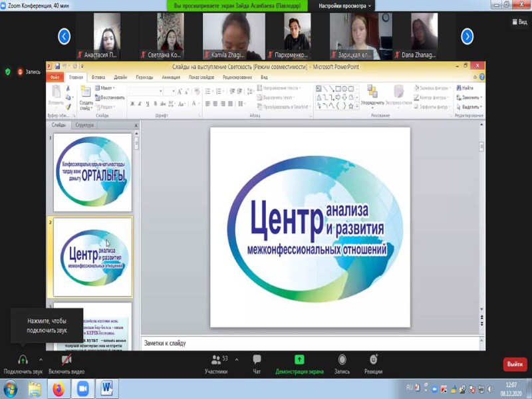
Task: Select the Format Painter brush icon
Action: [x=68, y=106]
